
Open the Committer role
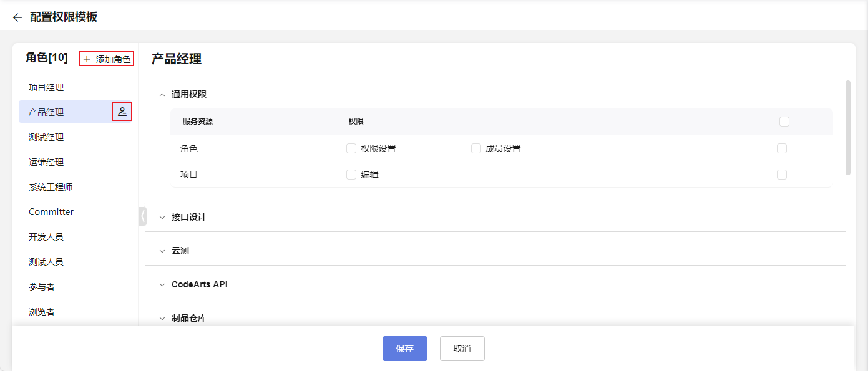pyautogui.click(x=51, y=212)
